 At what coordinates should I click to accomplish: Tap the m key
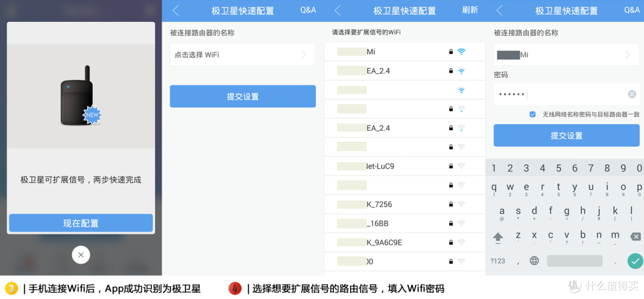(615, 236)
